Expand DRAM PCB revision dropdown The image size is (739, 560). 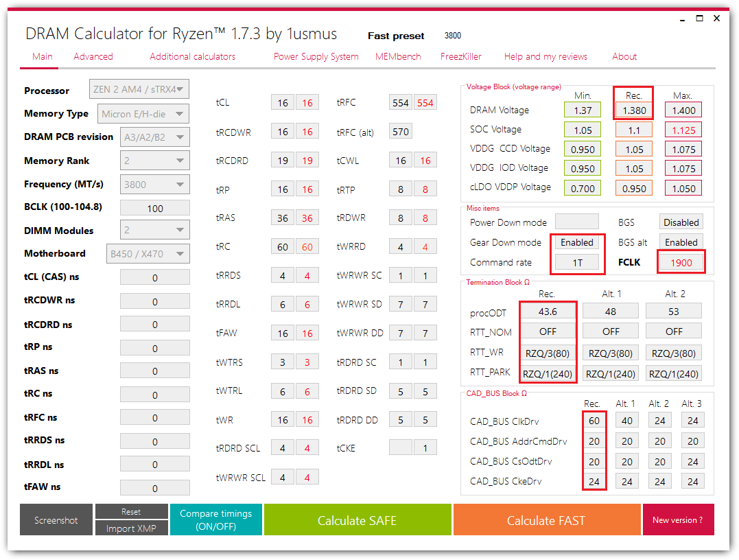[154, 137]
